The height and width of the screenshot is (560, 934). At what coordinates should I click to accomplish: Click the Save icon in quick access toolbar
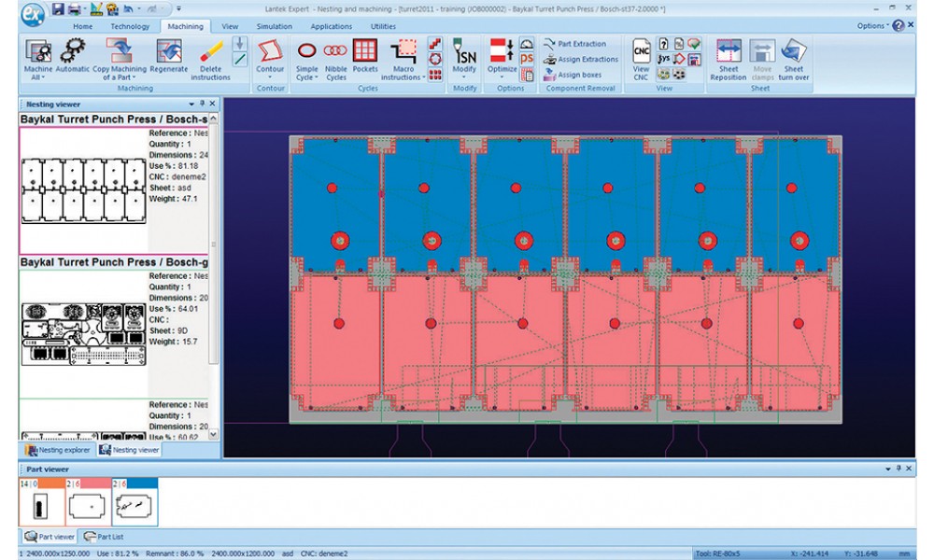click(58, 9)
